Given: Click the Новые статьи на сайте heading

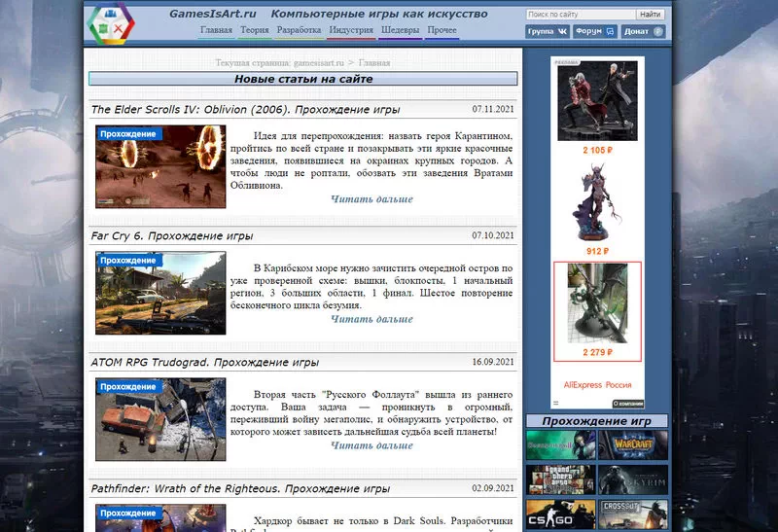Looking at the screenshot, I should pos(303,79).
